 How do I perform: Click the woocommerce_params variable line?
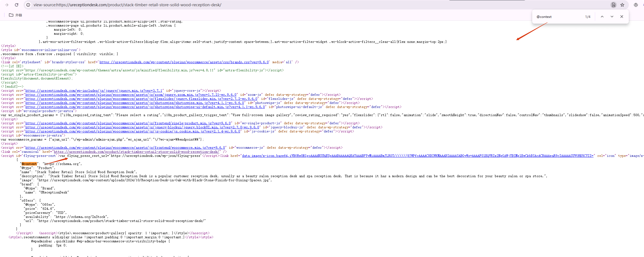102,139
